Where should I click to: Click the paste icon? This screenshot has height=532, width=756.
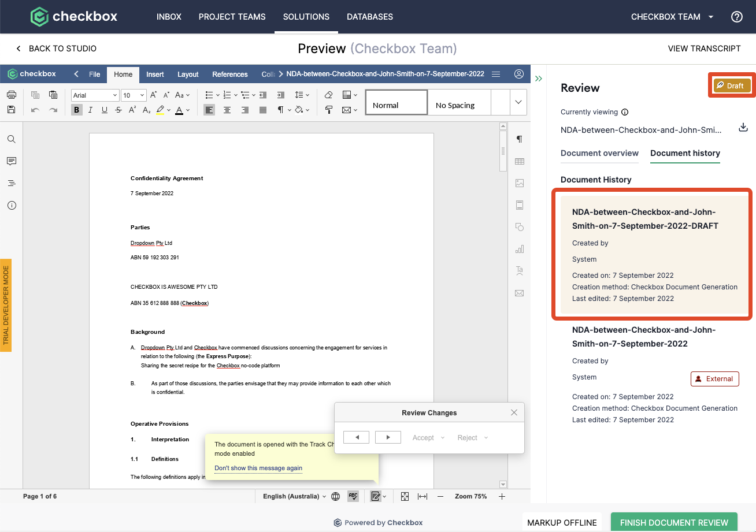click(x=53, y=95)
